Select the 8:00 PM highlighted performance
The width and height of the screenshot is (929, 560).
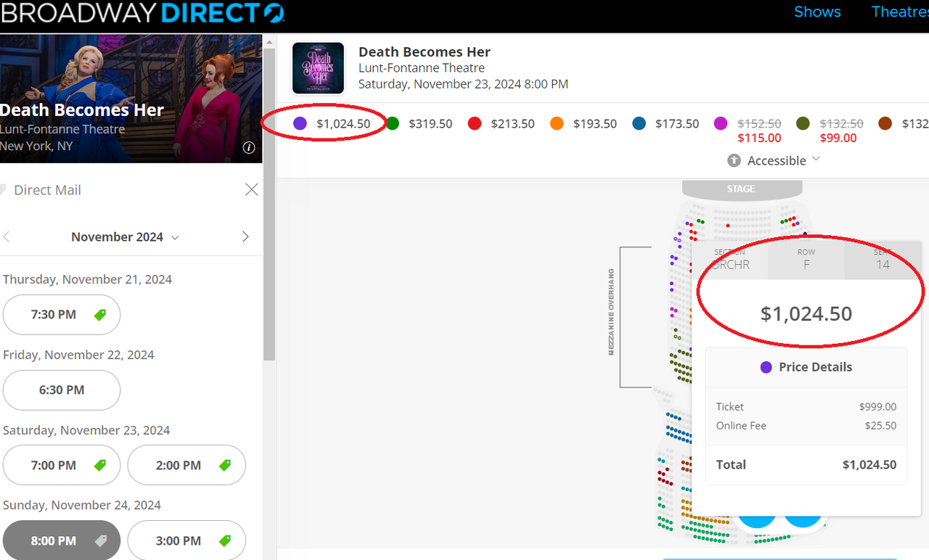coord(62,540)
